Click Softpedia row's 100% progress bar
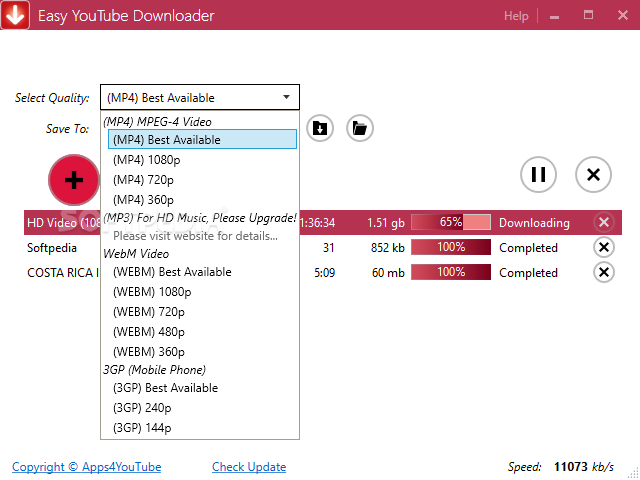 click(451, 247)
